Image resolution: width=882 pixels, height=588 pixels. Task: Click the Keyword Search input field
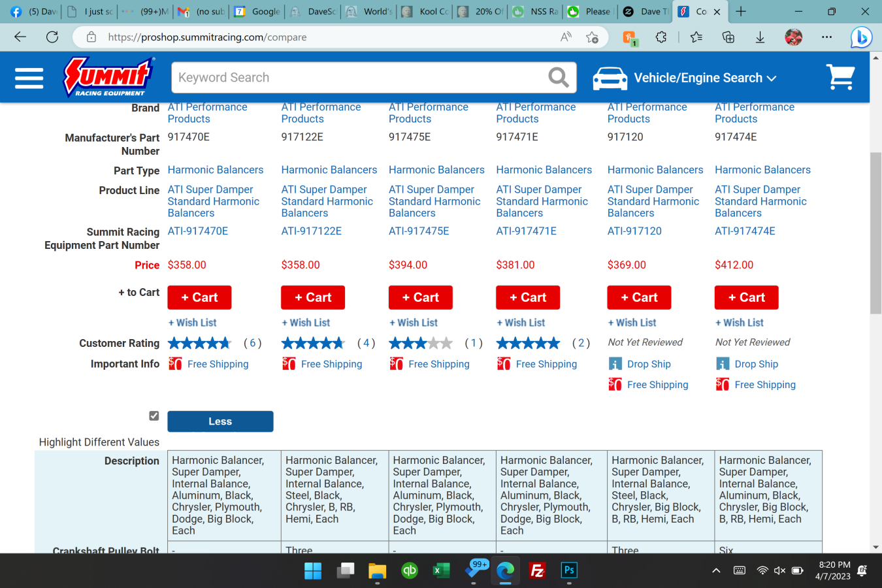(x=359, y=78)
